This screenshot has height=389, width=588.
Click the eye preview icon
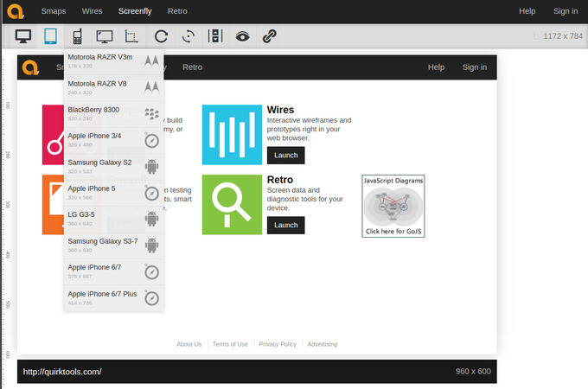242,36
